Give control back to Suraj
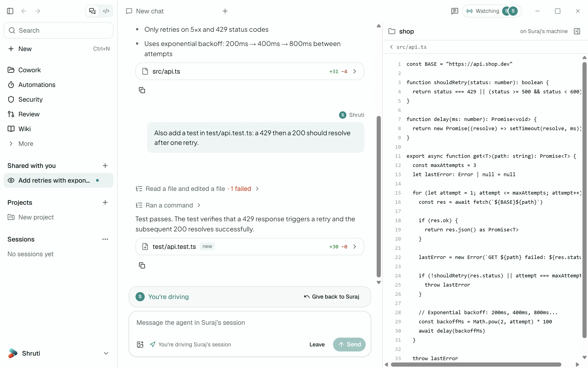The image size is (588, 368). (332, 297)
